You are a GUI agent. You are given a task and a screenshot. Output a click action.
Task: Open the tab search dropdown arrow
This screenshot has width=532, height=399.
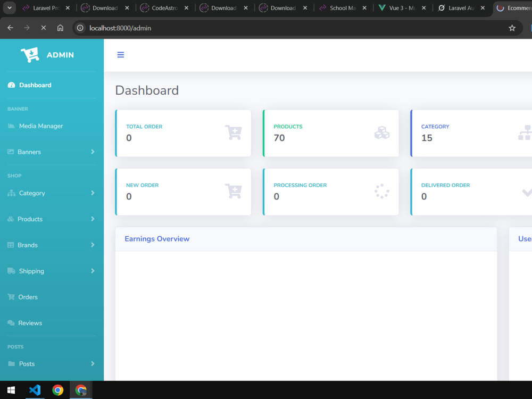10,8
